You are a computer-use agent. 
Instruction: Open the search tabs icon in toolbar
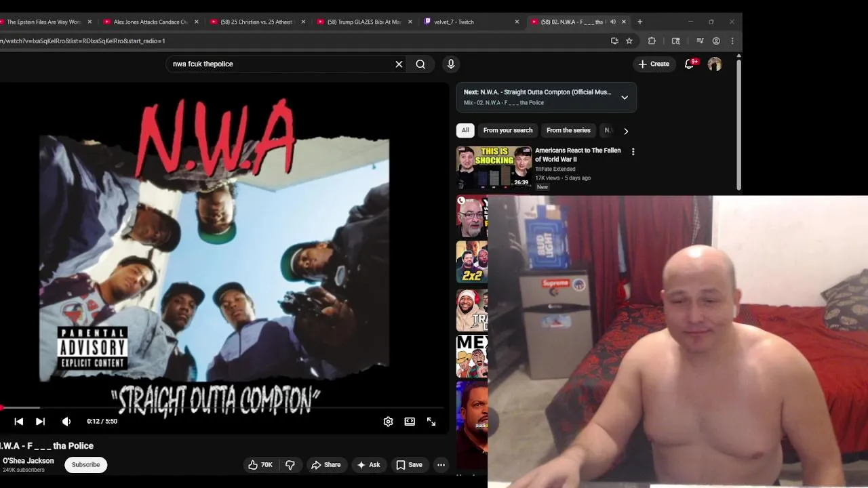point(676,41)
